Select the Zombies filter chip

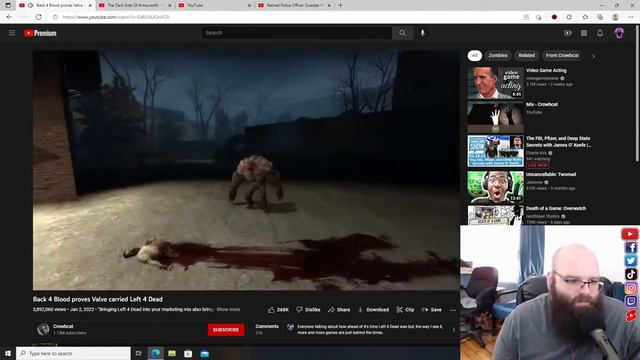point(498,56)
